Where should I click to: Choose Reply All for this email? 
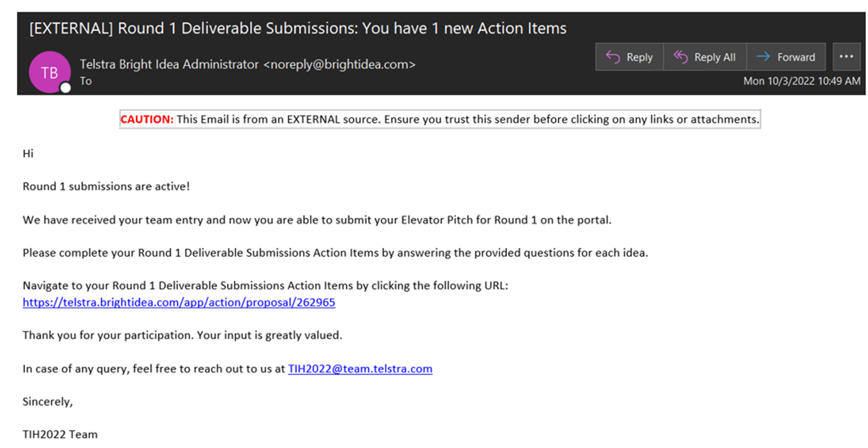point(704,57)
